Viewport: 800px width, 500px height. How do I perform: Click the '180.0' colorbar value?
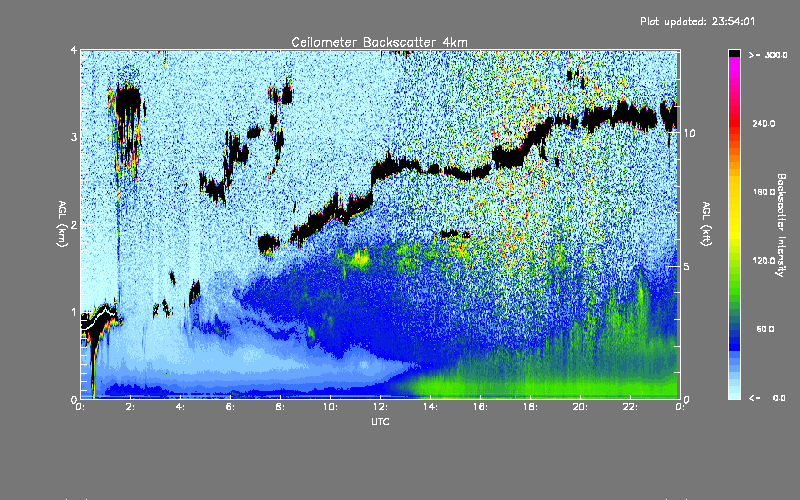[764, 192]
